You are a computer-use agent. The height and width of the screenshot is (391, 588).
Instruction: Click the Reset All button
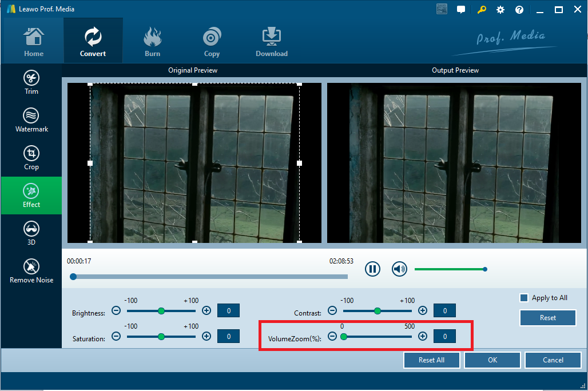(x=432, y=360)
